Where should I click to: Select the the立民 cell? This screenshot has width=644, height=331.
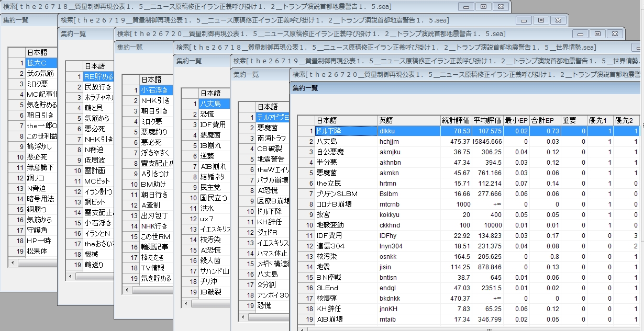[346, 183]
